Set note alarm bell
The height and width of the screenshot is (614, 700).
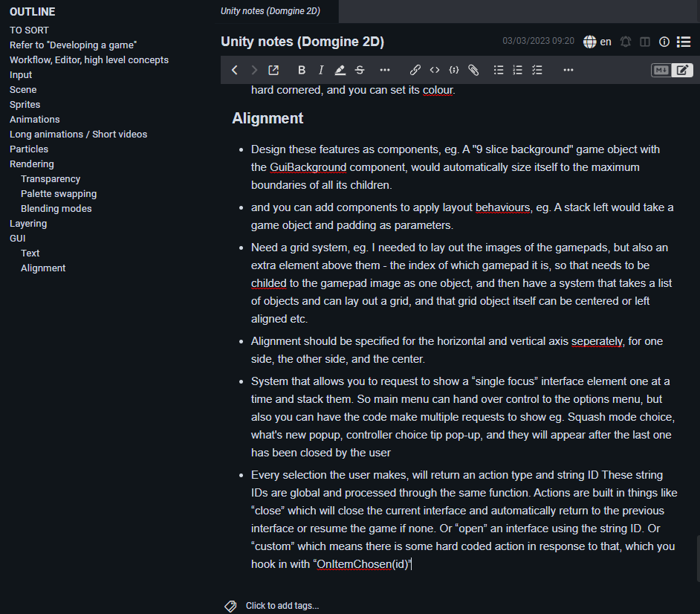click(626, 42)
